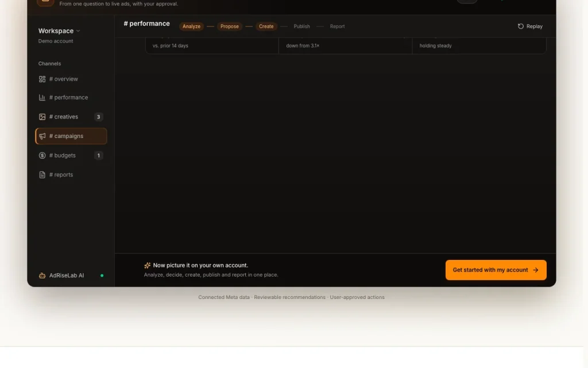The width and height of the screenshot is (588, 368).
Task: Jump to the Analyze step
Action: click(x=191, y=26)
